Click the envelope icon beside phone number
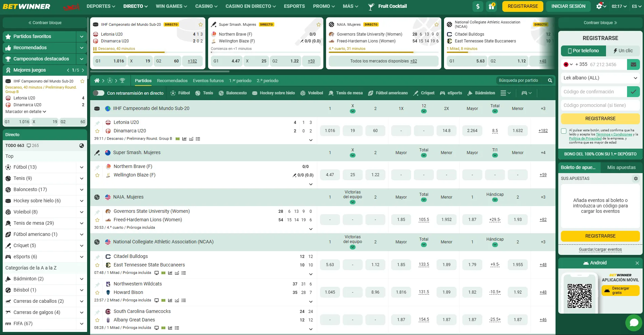The image size is (644, 335). (x=633, y=64)
